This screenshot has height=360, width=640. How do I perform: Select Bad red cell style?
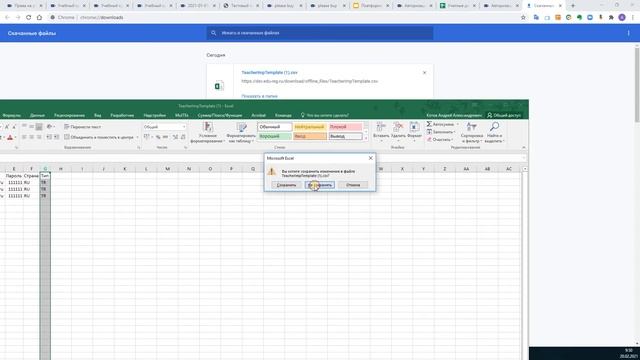click(x=345, y=127)
